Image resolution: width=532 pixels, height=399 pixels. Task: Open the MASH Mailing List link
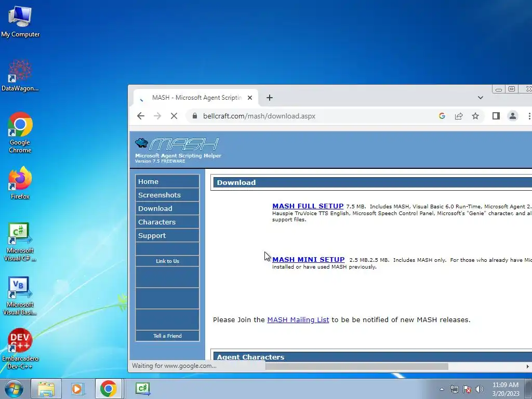[x=298, y=320]
